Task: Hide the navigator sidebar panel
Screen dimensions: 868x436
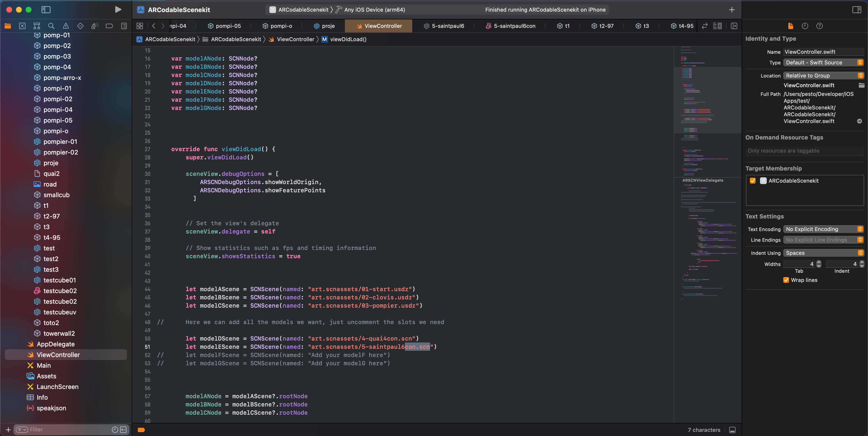Action: [46, 9]
